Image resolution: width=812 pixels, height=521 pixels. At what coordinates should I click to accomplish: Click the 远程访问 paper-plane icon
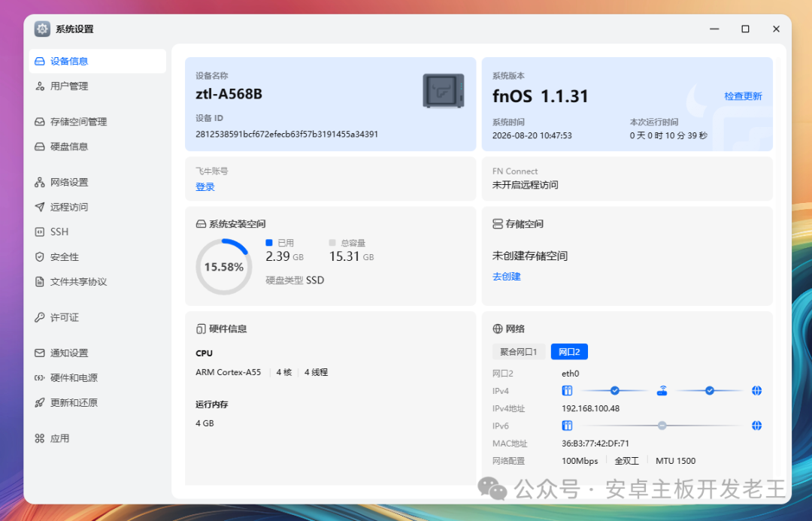[x=40, y=207]
